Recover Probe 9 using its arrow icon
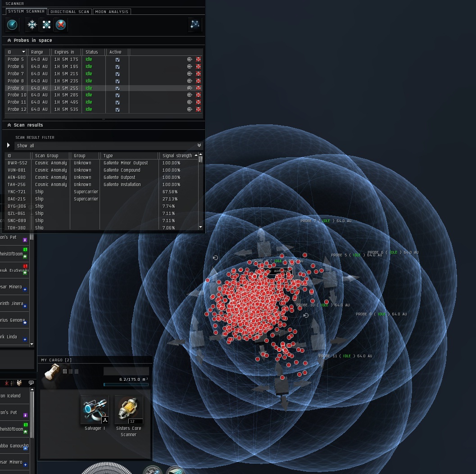Image resolution: width=476 pixels, height=474 pixels. click(190, 88)
